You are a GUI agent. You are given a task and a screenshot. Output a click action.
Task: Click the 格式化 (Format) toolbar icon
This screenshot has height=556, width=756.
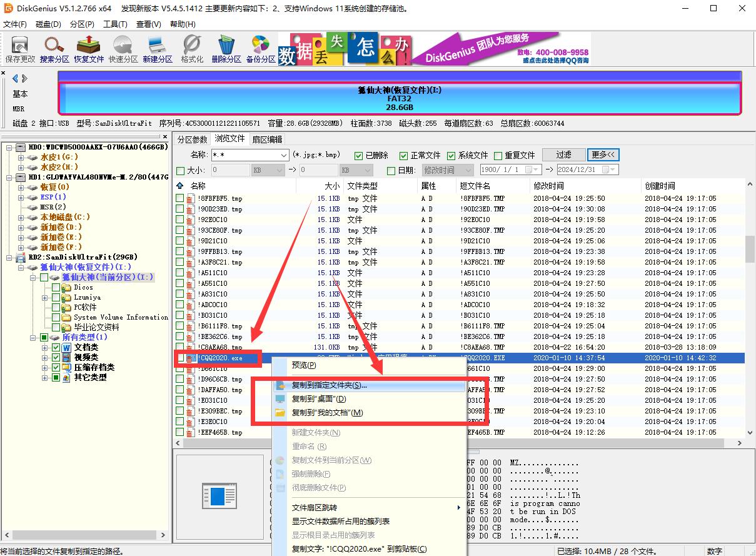pyautogui.click(x=192, y=48)
